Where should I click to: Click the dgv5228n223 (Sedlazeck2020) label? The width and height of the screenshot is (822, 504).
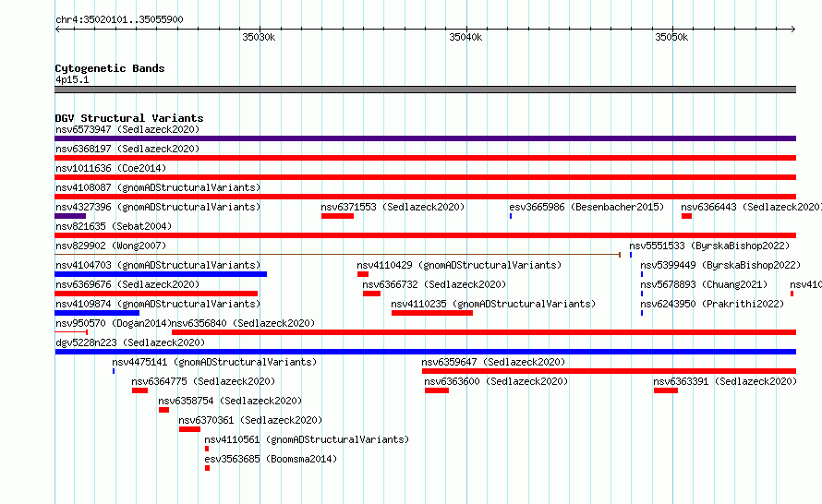tap(130, 342)
